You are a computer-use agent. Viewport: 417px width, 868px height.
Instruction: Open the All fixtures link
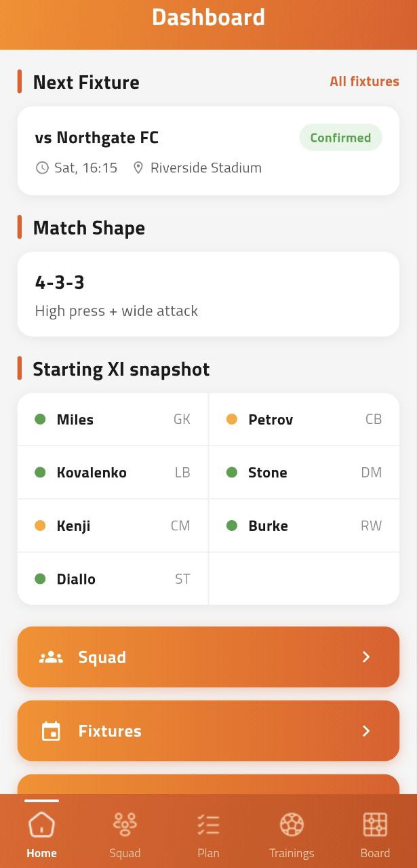point(364,81)
